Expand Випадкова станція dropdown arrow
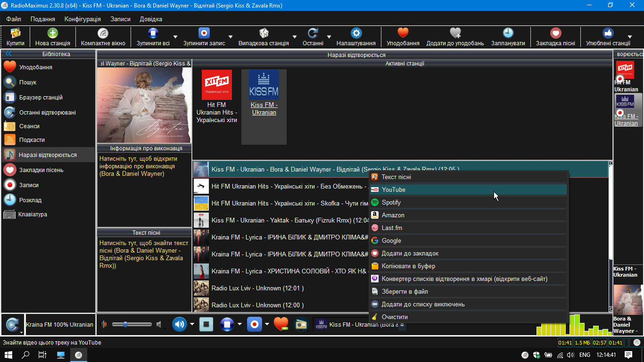 (294, 37)
